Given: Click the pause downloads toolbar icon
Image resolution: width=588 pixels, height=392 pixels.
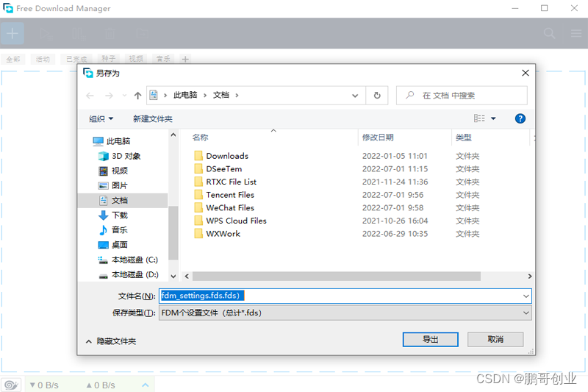Looking at the screenshot, I should 79,34.
